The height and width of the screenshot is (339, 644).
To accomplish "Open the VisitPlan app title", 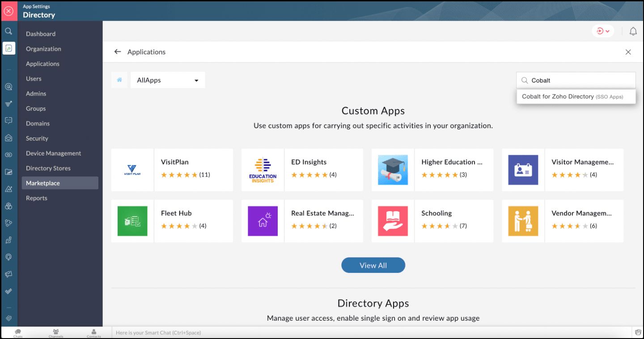I will pyautogui.click(x=175, y=162).
